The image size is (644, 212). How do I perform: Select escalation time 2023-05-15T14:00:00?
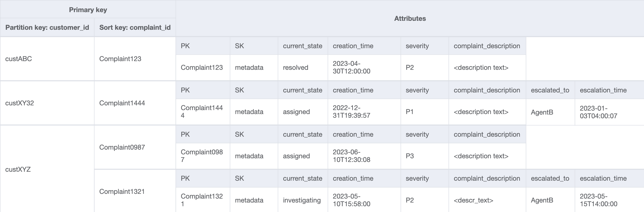click(x=598, y=200)
